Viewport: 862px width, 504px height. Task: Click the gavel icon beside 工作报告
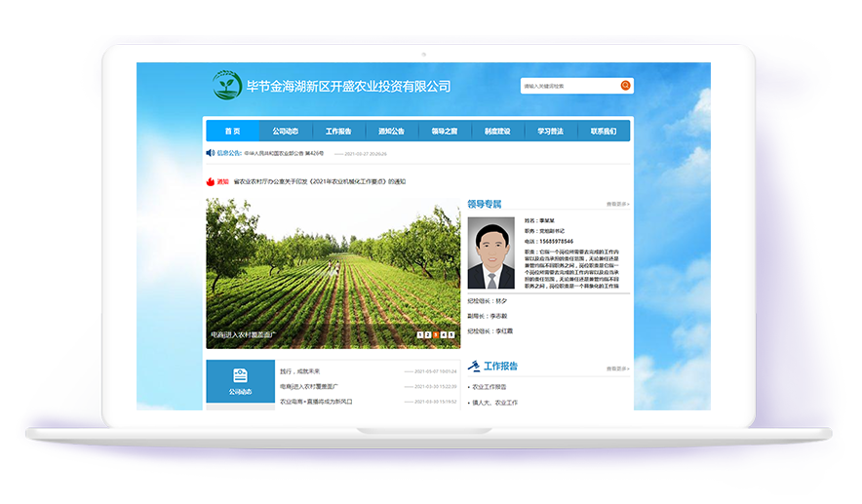point(475,367)
